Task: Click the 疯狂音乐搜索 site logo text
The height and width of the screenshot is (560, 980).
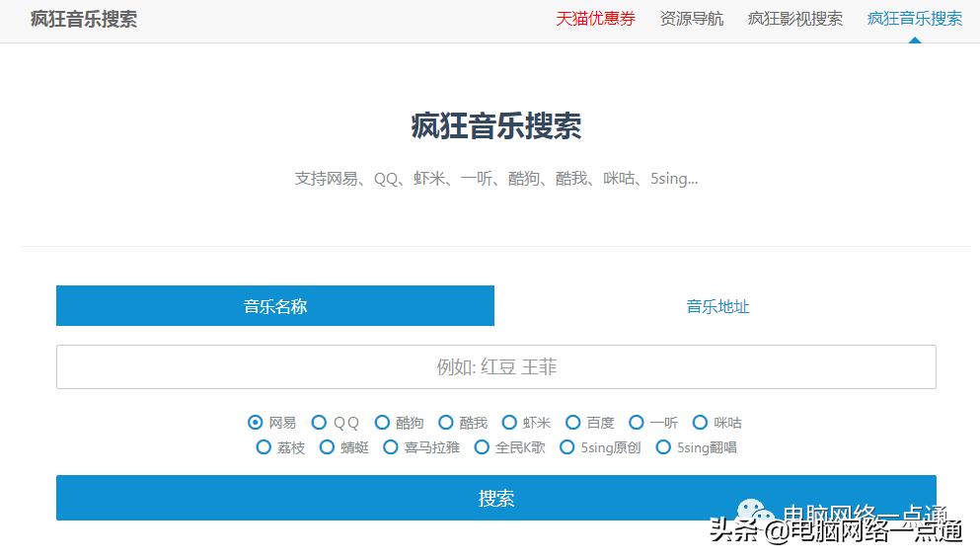Action: (x=84, y=19)
